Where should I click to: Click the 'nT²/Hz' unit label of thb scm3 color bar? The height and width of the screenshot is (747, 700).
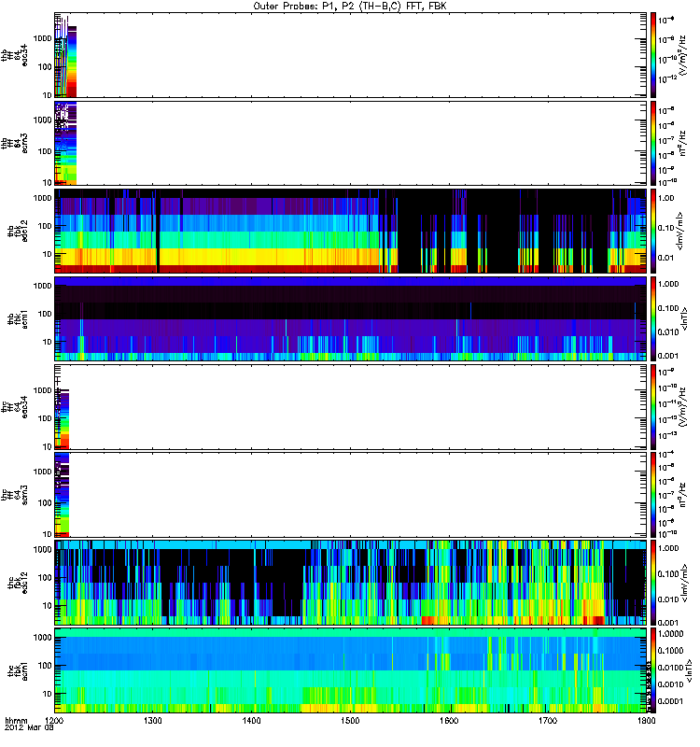682,143
